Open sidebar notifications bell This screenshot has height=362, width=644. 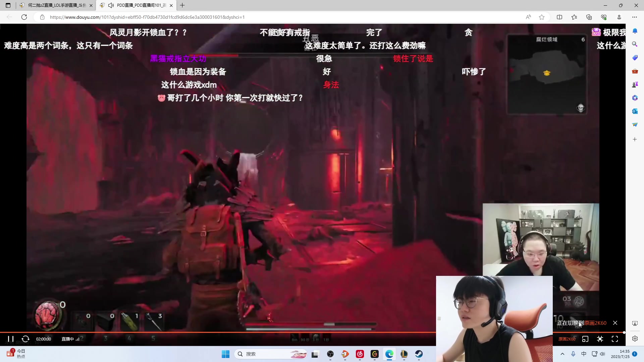pyautogui.click(x=635, y=31)
